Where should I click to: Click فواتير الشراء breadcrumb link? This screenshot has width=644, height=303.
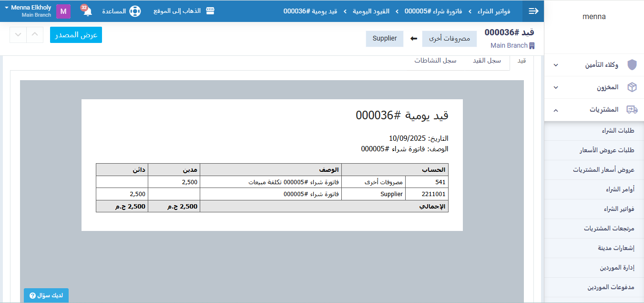494,11
